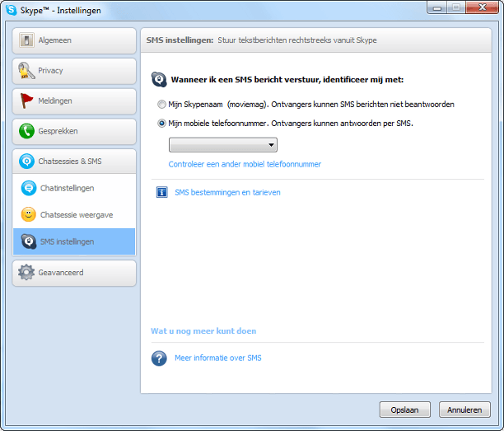Click the SMS icon next to the heading
The height and width of the screenshot is (431, 504).
pyautogui.click(x=159, y=79)
